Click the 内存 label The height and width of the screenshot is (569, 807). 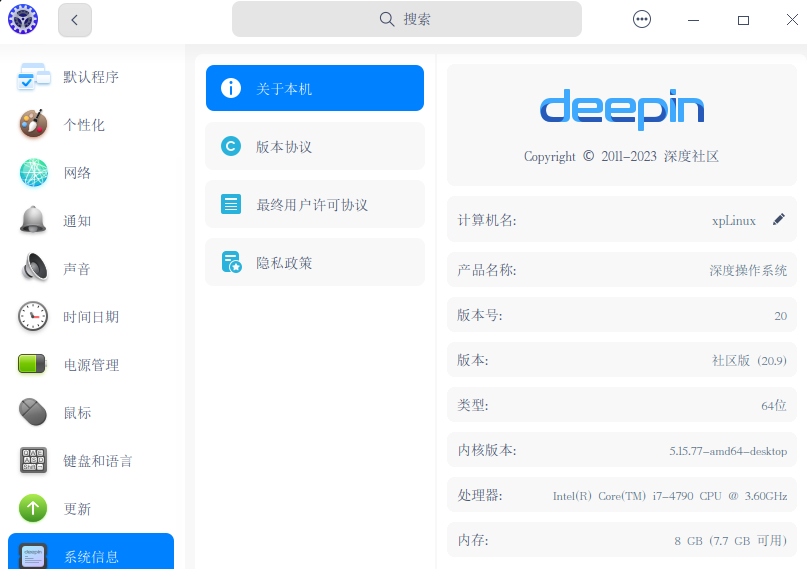[472, 540]
